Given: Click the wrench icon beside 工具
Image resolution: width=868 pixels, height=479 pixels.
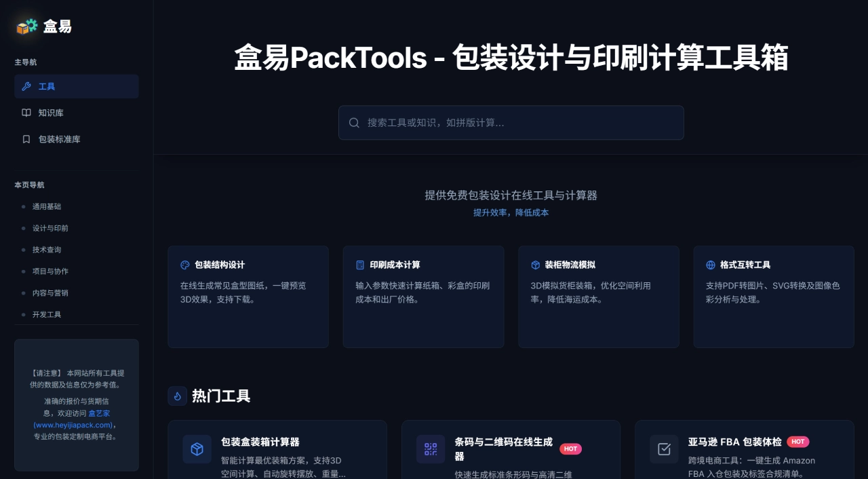Looking at the screenshot, I should (x=26, y=86).
